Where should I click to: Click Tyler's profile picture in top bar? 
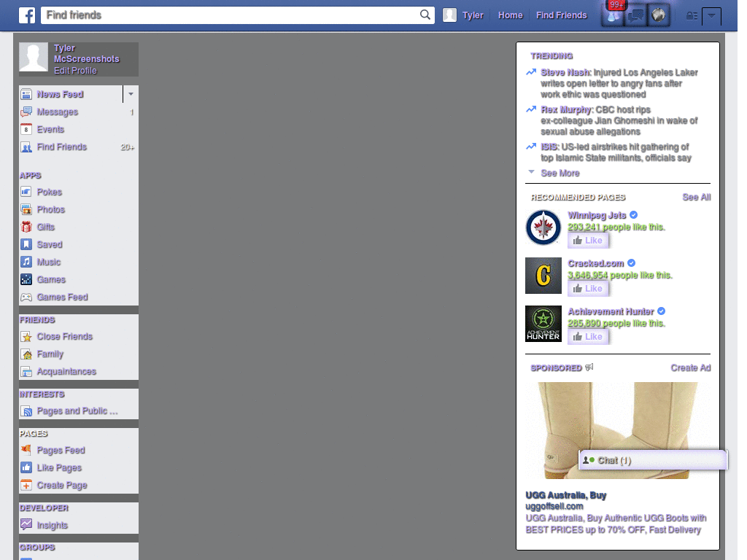coord(449,15)
